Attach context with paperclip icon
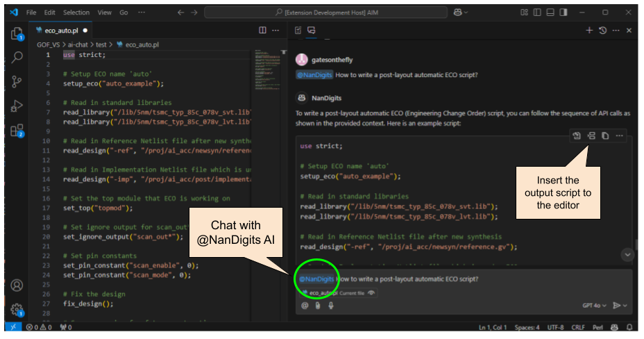The height and width of the screenshot is (339, 644). (x=318, y=305)
